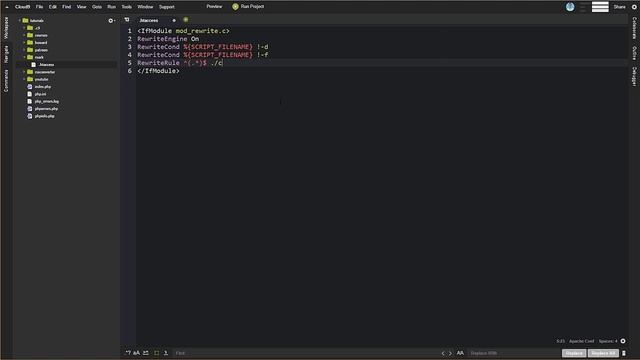Open the Support menu
The height and width of the screenshot is (360, 640).
coord(167,7)
